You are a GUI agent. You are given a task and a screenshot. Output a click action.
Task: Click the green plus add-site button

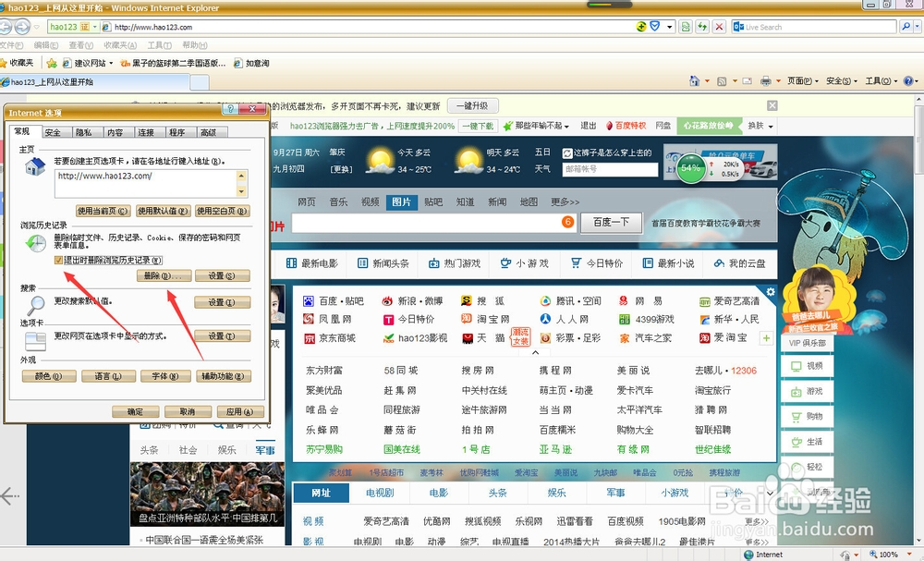click(766, 338)
